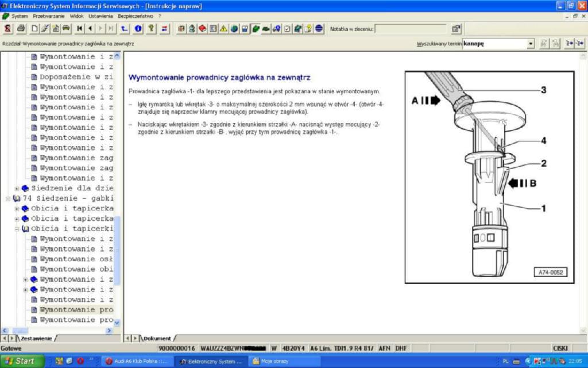
Task: Click the highlighted green toolbar icon
Action: [256, 29]
